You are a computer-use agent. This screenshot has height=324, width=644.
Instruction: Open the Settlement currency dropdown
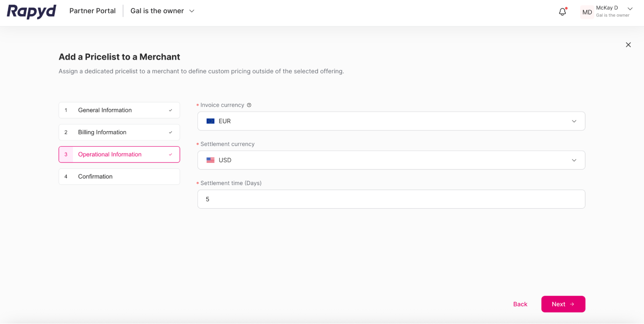click(x=574, y=160)
